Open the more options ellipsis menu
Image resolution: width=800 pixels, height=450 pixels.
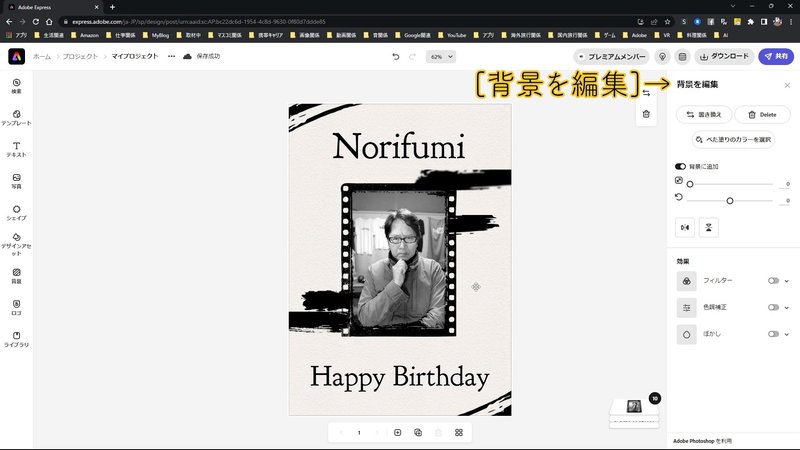171,56
